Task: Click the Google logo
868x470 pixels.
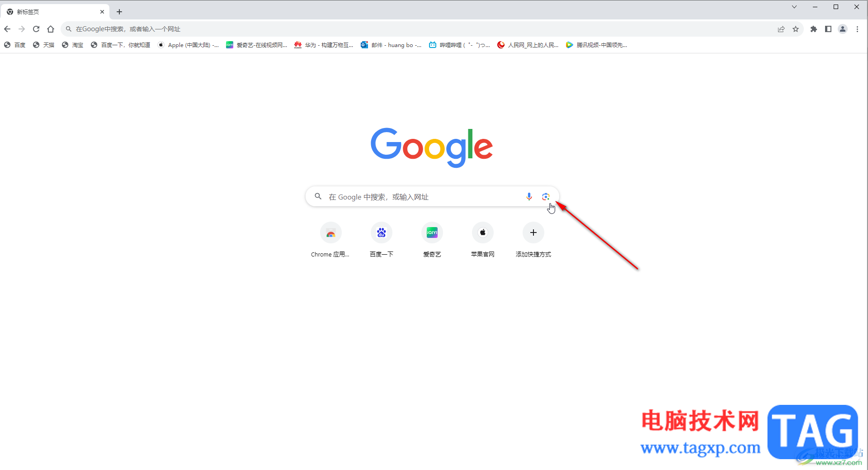Action: click(x=432, y=147)
